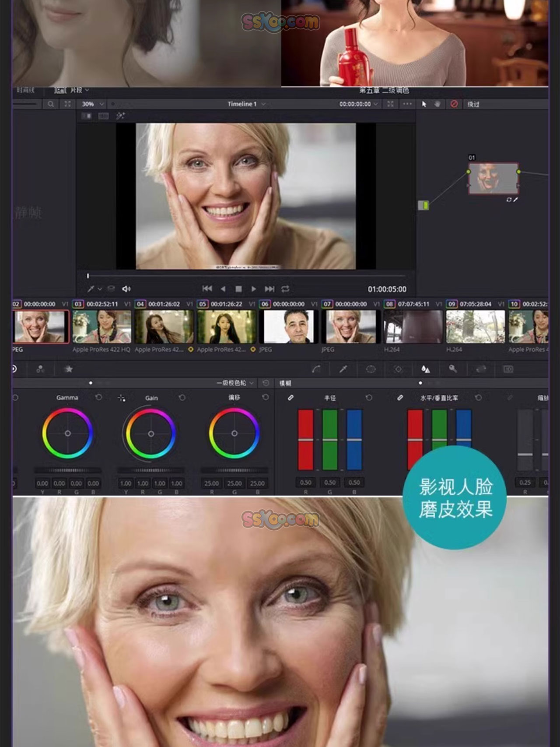Open the Qualifier eyedropper palette
560x747 pixels.
(x=343, y=370)
